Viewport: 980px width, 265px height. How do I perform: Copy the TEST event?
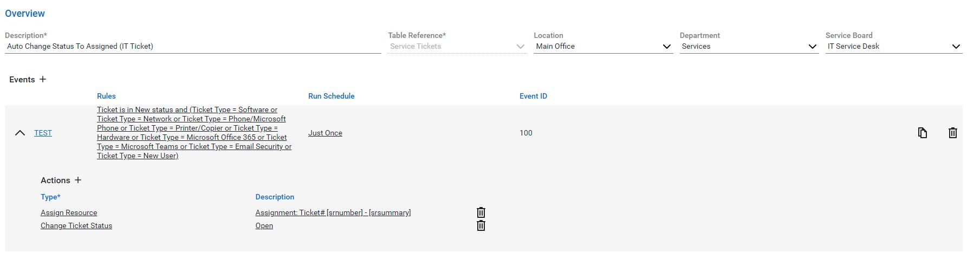click(x=922, y=133)
